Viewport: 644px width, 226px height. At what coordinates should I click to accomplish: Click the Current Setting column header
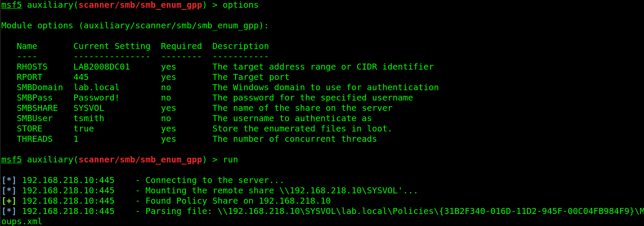[112, 46]
